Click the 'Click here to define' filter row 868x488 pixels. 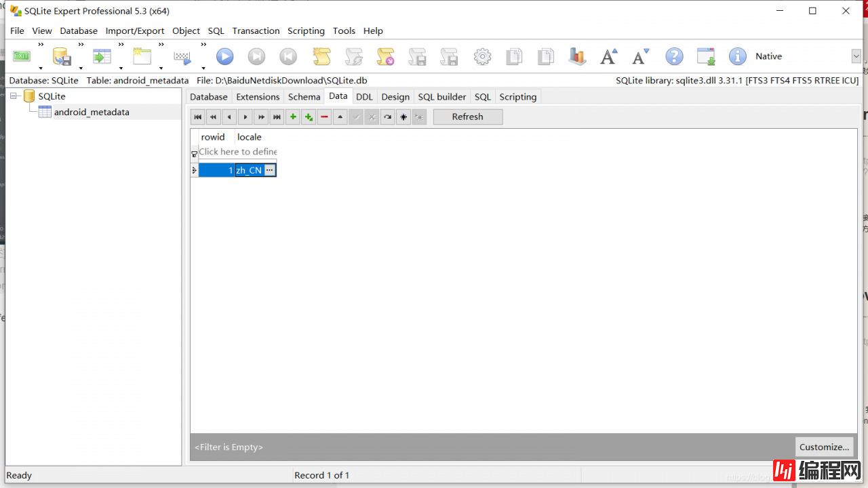[x=237, y=152]
